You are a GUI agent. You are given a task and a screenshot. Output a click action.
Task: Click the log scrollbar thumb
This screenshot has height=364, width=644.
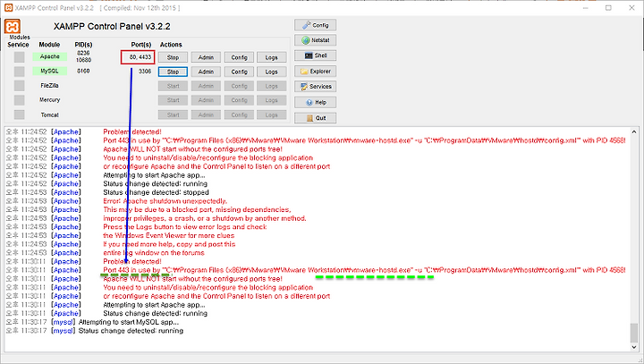click(x=634, y=333)
